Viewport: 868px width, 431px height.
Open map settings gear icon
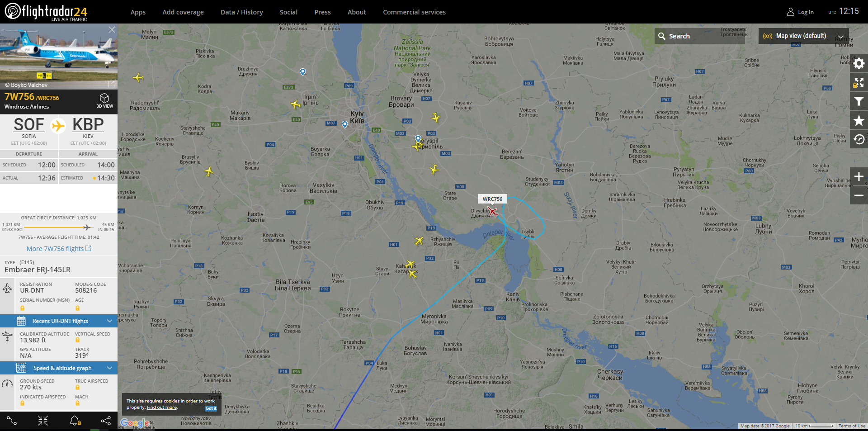coord(859,63)
